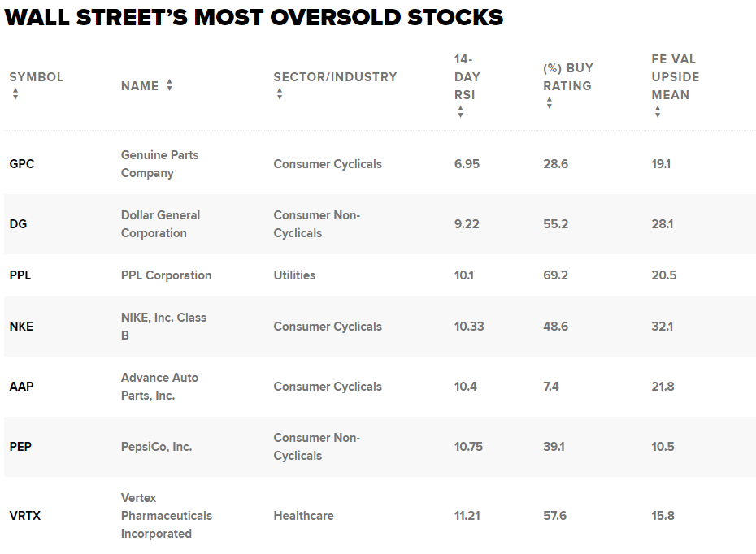Sort by Sector/Industry using its arrows
The height and width of the screenshot is (554, 756).
(x=280, y=94)
